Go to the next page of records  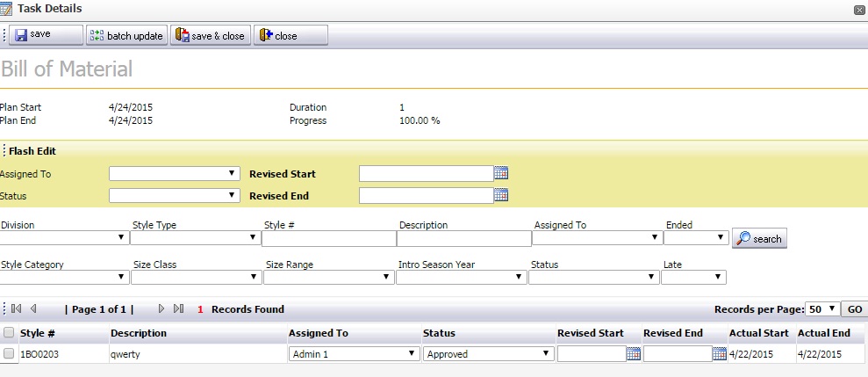click(x=161, y=309)
